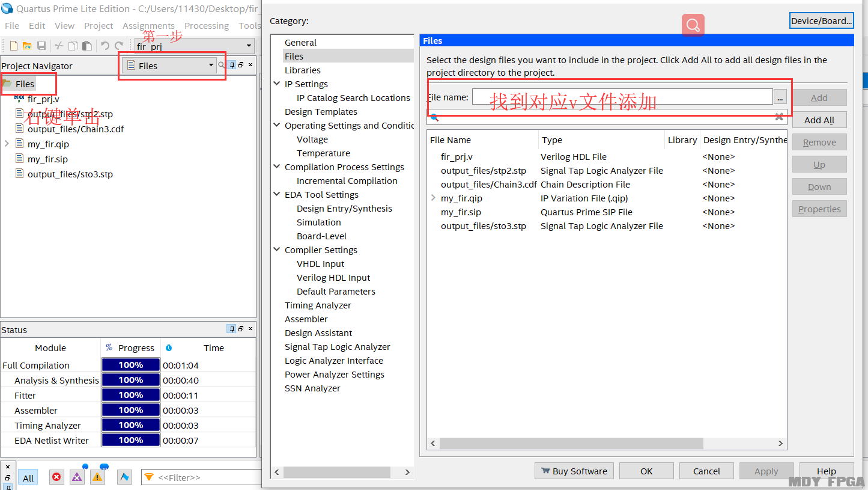Viewport: 868px width, 490px height.
Task: Click the flag message filter icon
Action: pyautogui.click(x=125, y=477)
